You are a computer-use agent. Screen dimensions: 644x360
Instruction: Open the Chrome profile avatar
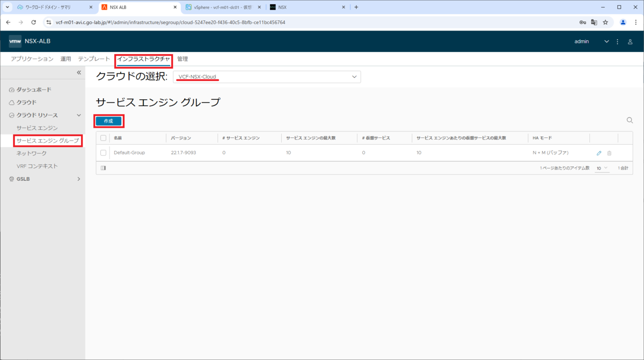pyautogui.click(x=623, y=23)
